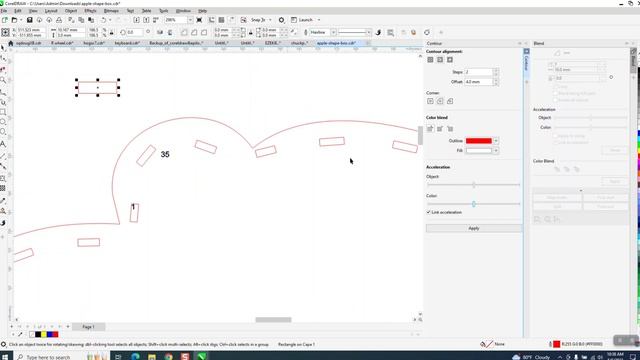This screenshot has width=640, height=360.
Task: Click the Color acceleration slider handle
Action: (473, 204)
